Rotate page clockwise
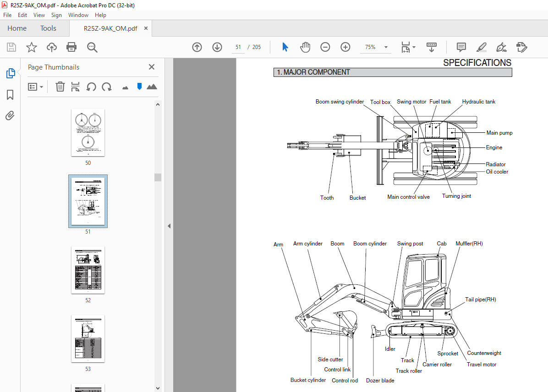This screenshot has height=392, width=548. (x=107, y=87)
